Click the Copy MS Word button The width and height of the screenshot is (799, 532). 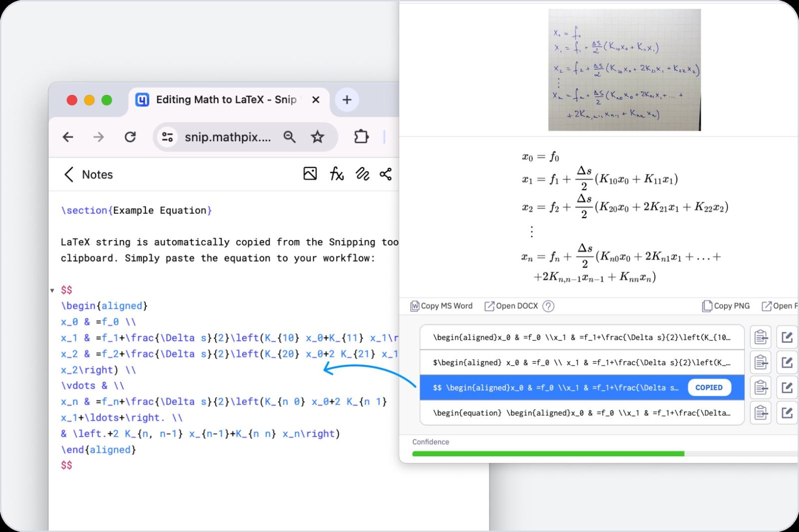[441, 306]
